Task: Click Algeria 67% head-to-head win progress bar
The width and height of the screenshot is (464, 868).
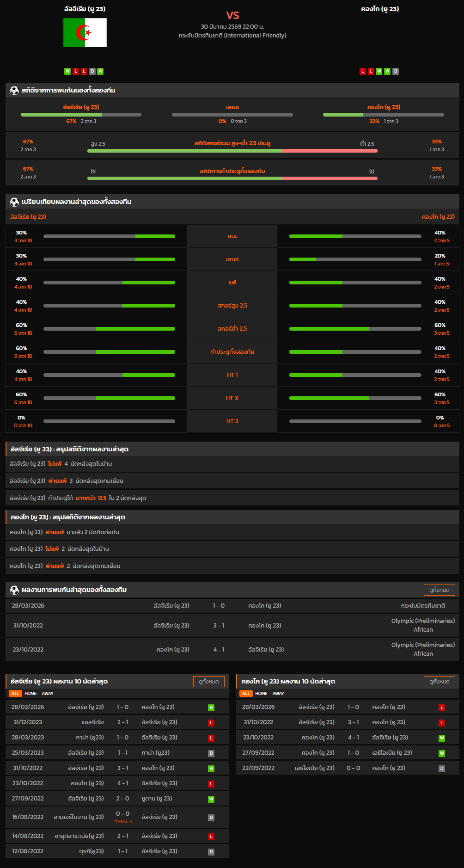Action: coord(81,115)
